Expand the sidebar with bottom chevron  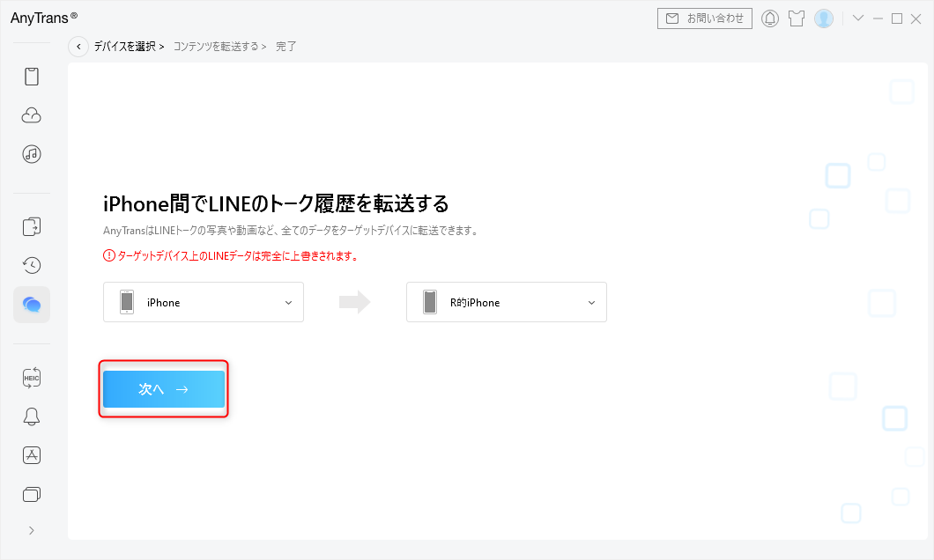click(32, 530)
